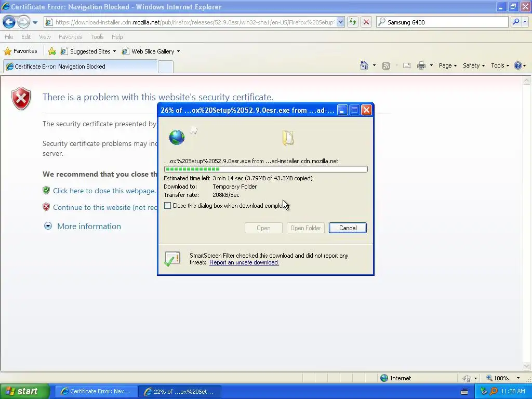
Task: Click the Refresh icon next to address bar
Action: (x=353, y=22)
